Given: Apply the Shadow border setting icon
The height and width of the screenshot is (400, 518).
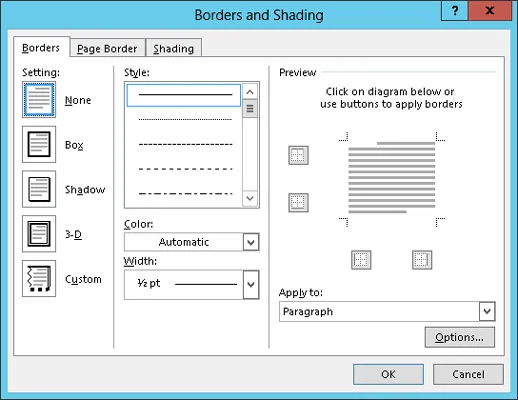Looking at the screenshot, I should [x=39, y=189].
